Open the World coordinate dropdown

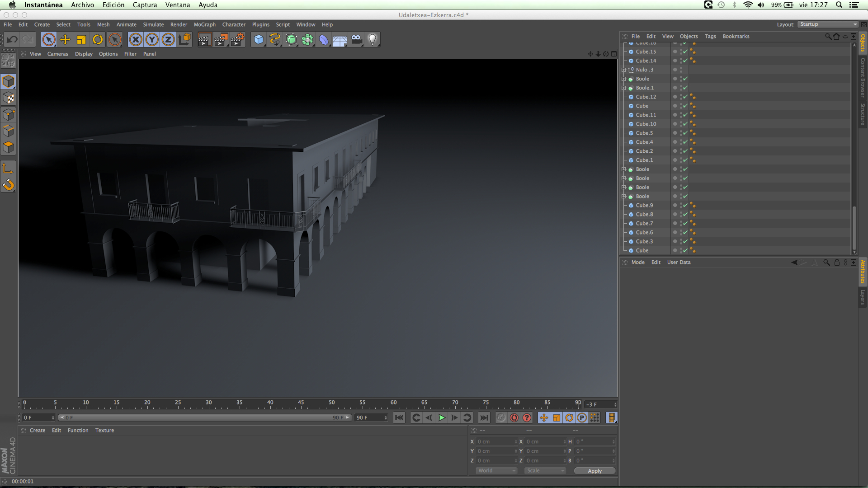pyautogui.click(x=496, y=471)
